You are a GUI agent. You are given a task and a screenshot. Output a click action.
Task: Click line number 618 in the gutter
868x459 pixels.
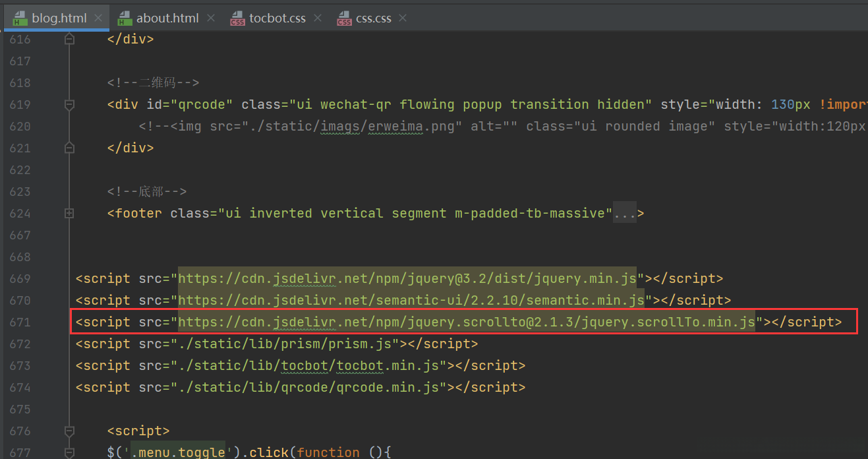pos(20,82)
